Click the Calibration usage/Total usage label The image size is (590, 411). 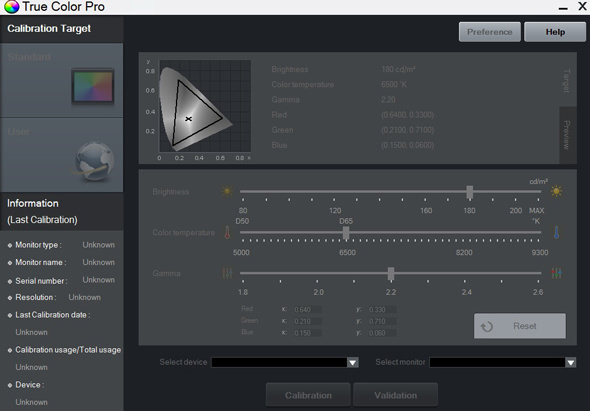point(68,350)
